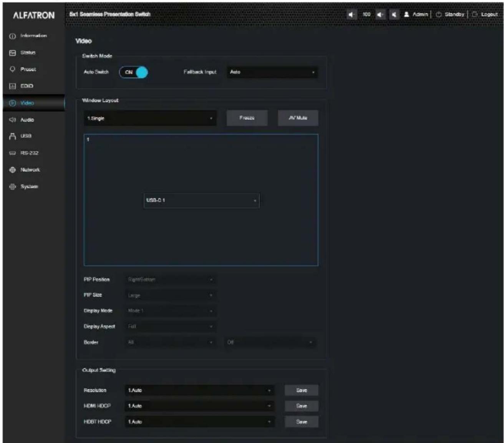This screenshot has width=504, height=443.
Task: Click the Video play icon in sidebar
Action: 12,103
